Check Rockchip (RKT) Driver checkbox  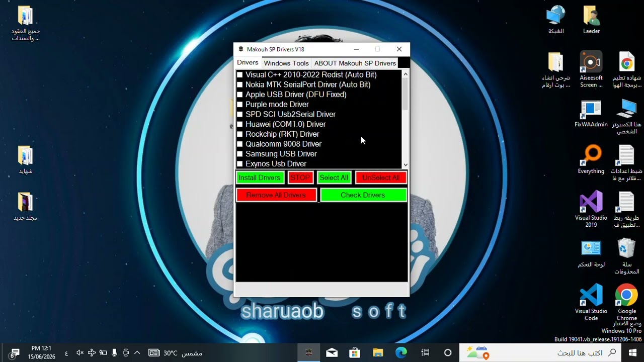(x=240, y=134)
